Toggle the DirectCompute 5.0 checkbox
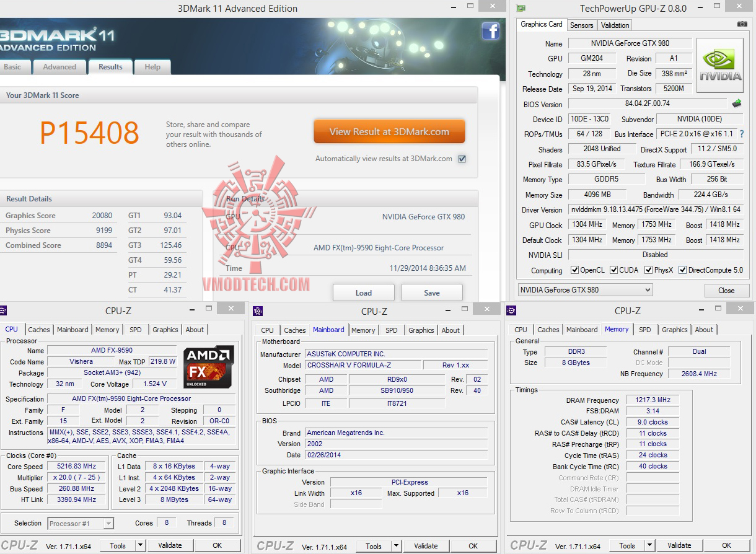This screenshot has width=756, height=554. [x=682, y=270]
